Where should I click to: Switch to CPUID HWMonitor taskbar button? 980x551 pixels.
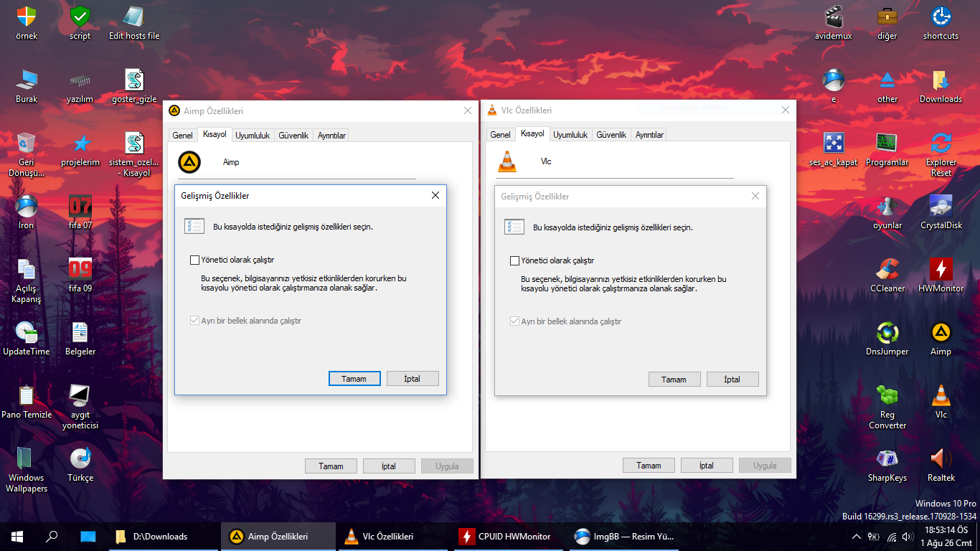pyautogui.click(x=507, y=536)
